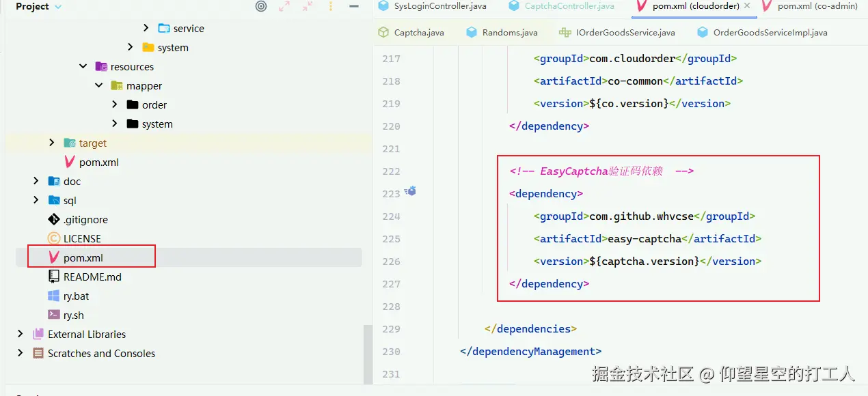Switch to OrderGoodsServiceImpl.java tab

tap(770, 32)
